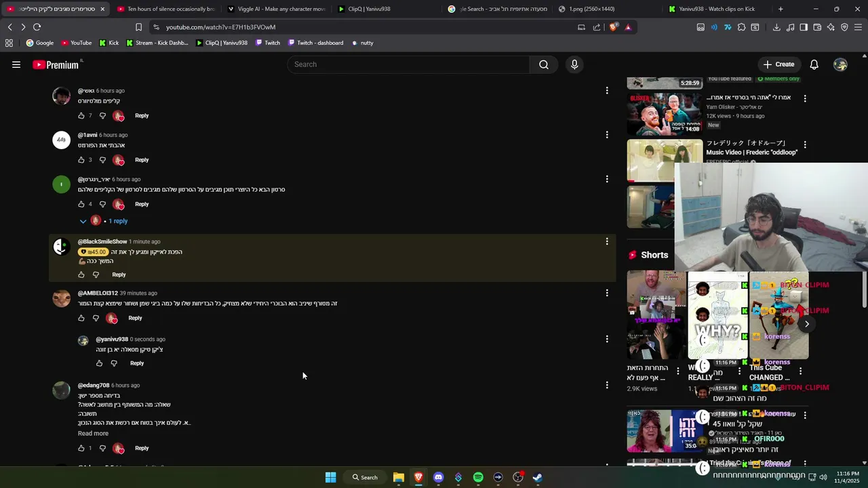Open Steam from taskbar
The height and width of the screenshot is (488, 868).
pos(537,477)
